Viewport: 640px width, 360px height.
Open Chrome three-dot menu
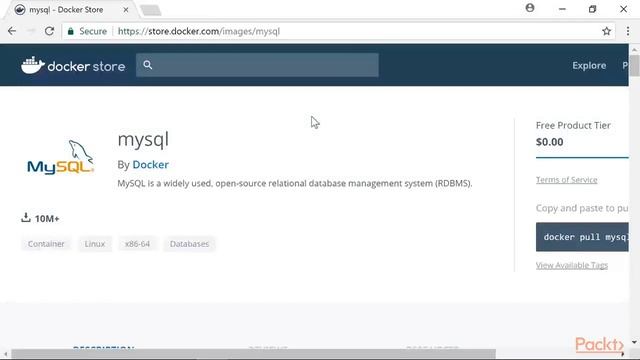(628, 31)
